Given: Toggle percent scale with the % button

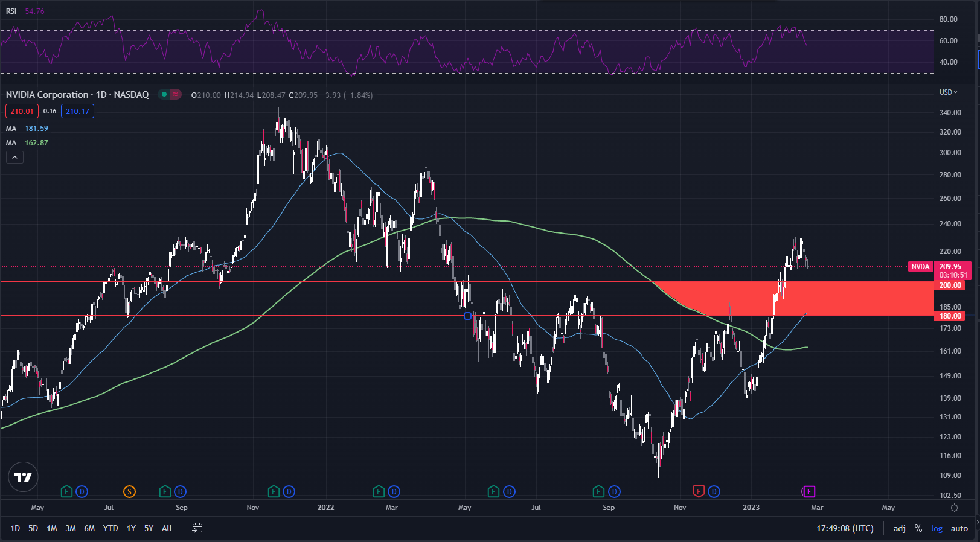Looking at the screenshot, I should (x=918, y=528).
